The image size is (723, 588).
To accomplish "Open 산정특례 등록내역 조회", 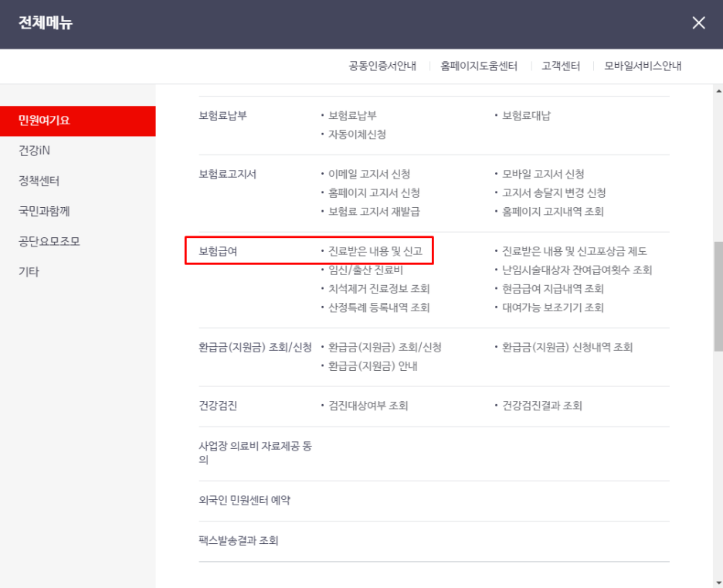I will click(379, 308).
